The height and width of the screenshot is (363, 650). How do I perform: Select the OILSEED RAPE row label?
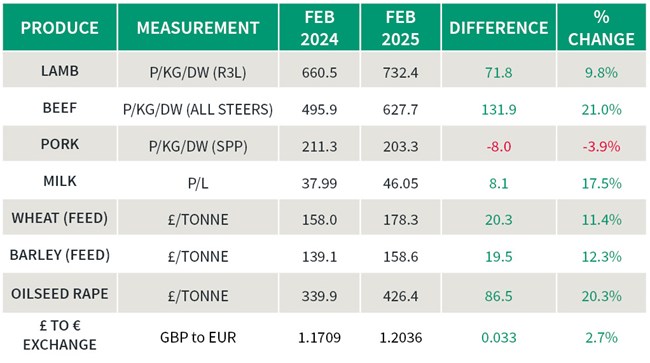[x=60, y=294]
